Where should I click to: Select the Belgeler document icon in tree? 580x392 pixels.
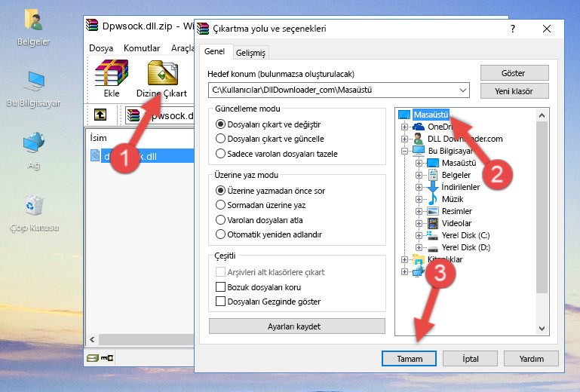point(433,175)
